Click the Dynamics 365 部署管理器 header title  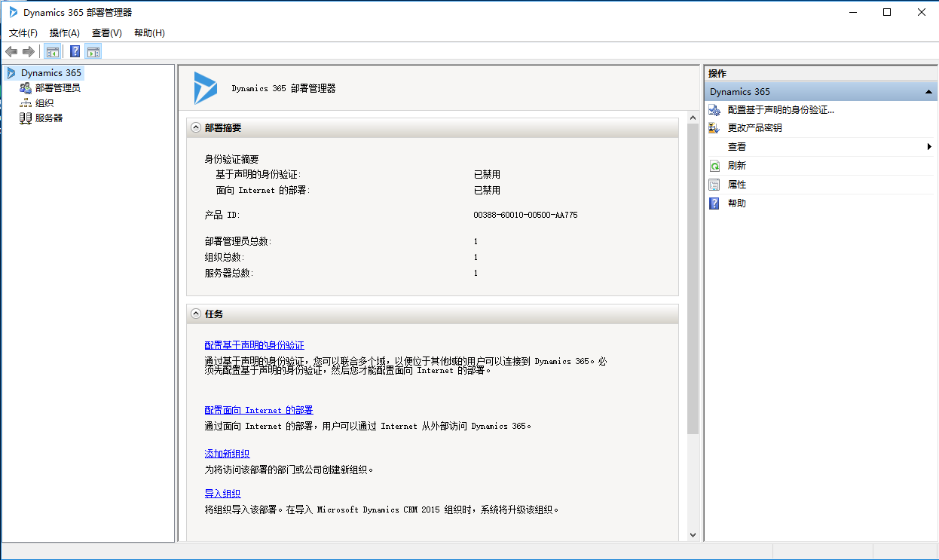coord(283,88)
